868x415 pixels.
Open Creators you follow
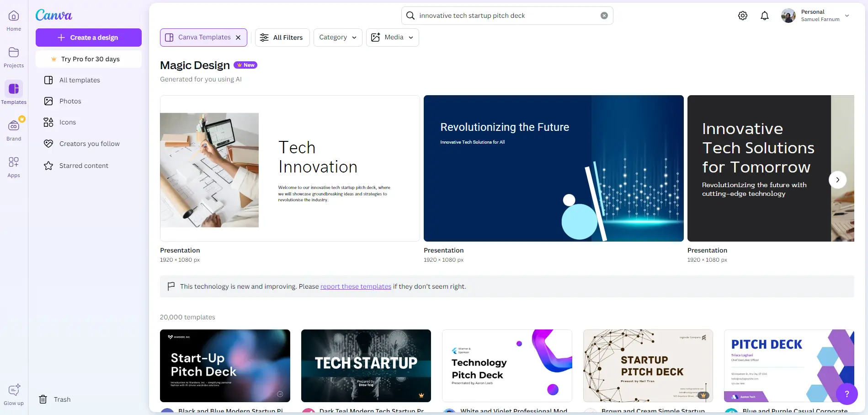point(89,144)
